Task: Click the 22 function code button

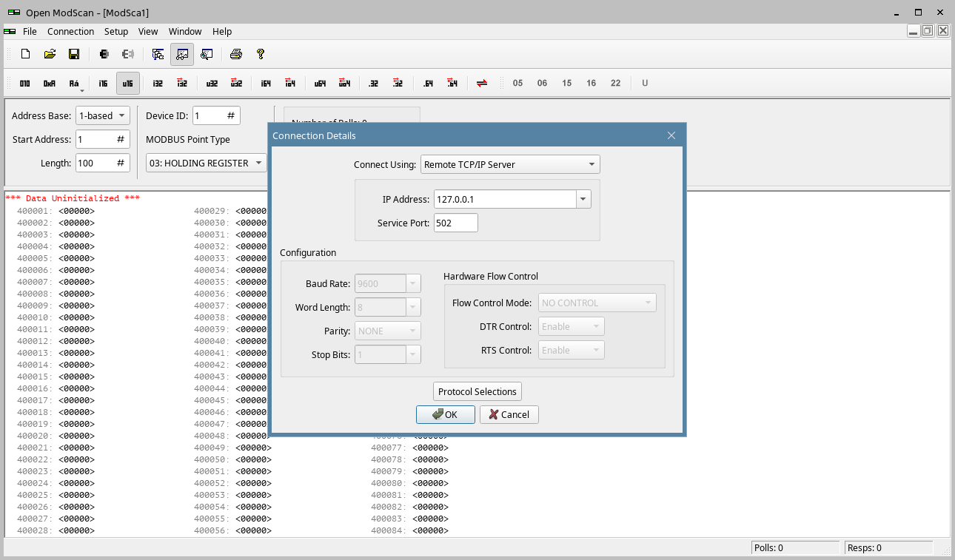Action: click(616, 84)
